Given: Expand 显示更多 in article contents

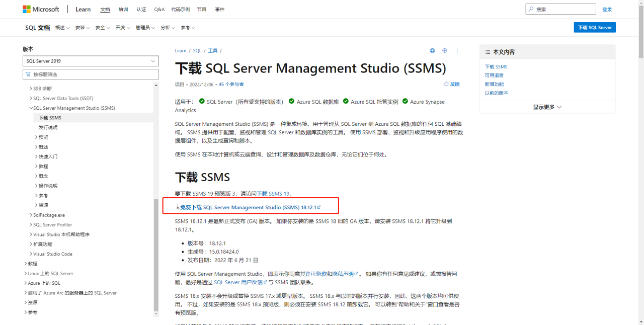Looking at the screenshot, I should click(x=547, y=107).
